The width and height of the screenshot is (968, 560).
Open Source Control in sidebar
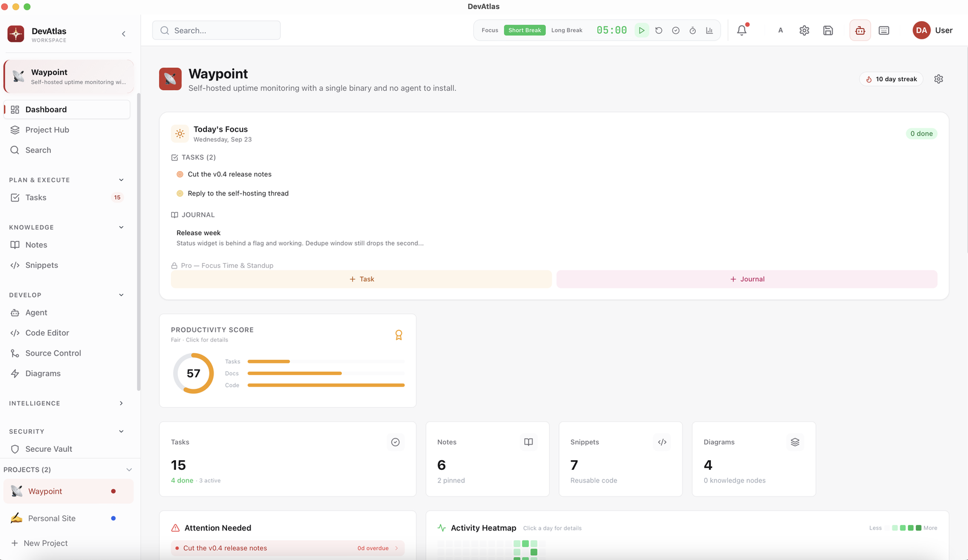tap(67, 353)
